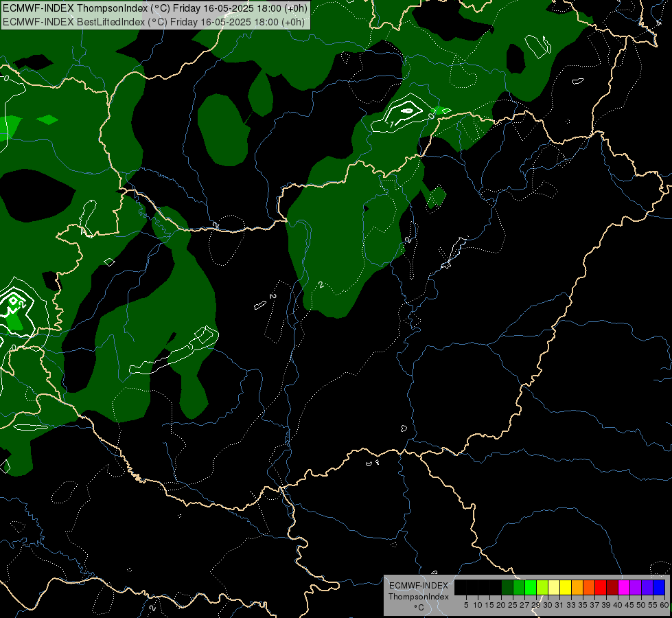Click the medium green 25–27 legend swatch
The image size is (672, 618).
pos(519,587)
